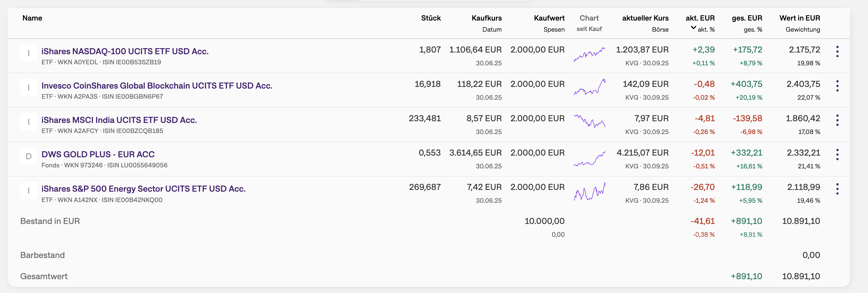Screen dimensions: 868x293
Task: Click the sparkline chart for iShares MSCI India
Action: 589,121
